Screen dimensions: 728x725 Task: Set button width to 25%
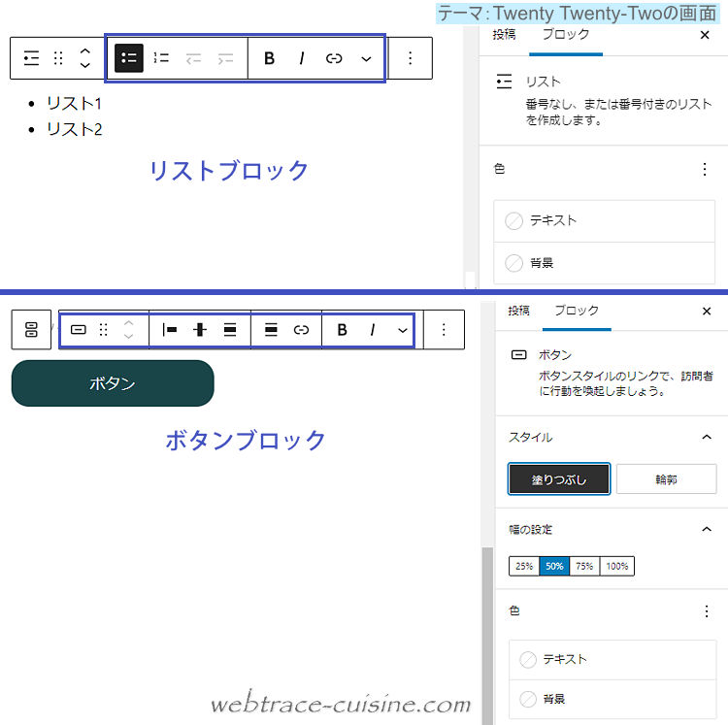coord(524,566)
